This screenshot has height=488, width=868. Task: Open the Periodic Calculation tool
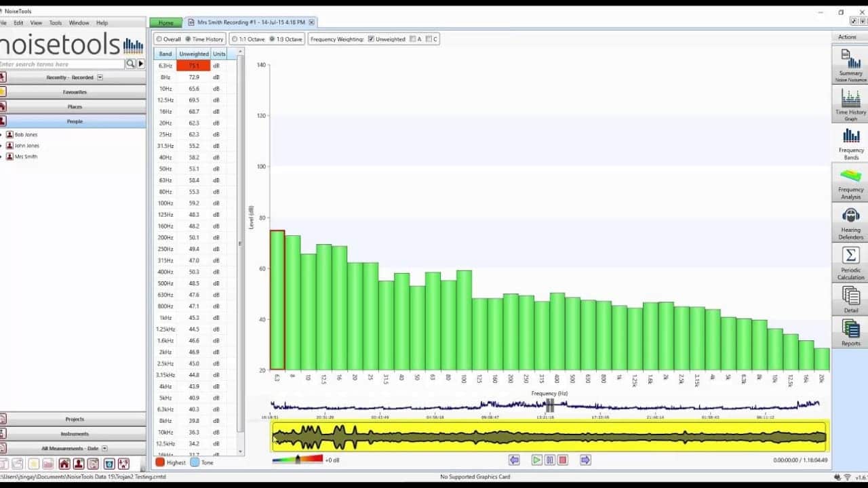(x=850, y=263)
